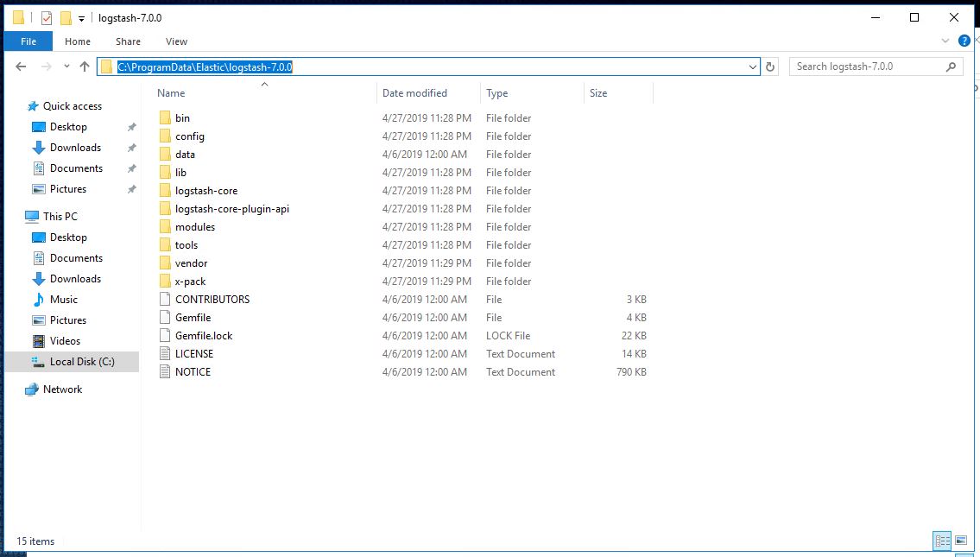Click the NOTICE file name
The image size is (980, 557).
coord(193,372)
